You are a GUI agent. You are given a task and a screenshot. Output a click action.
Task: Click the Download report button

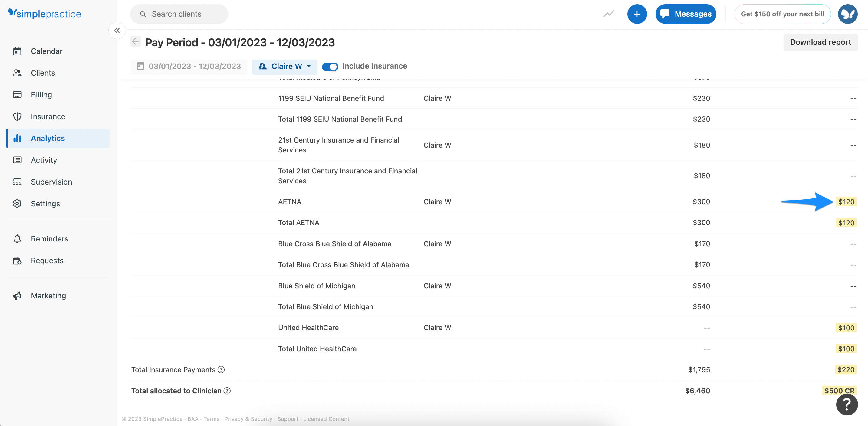(820, 42)
